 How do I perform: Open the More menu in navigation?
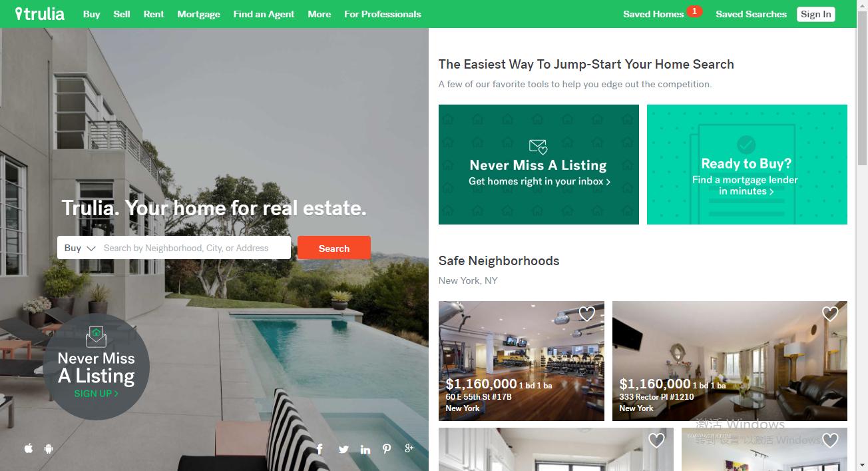click(x=320, y=14)
